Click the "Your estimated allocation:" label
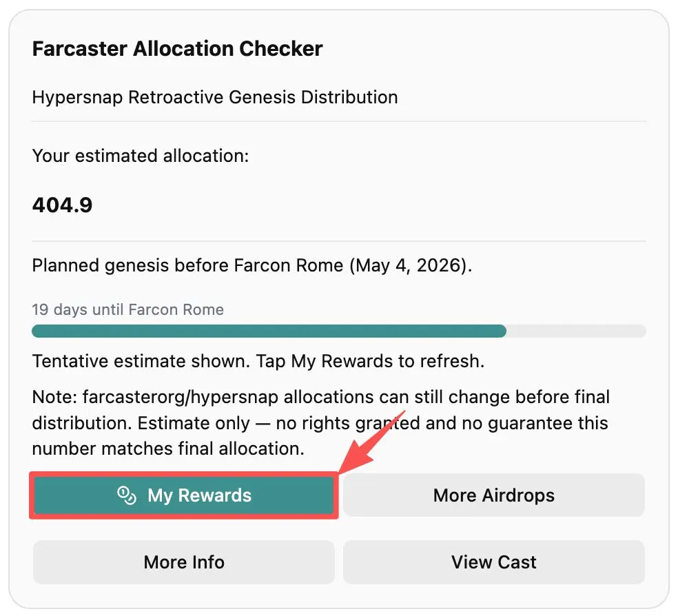The image size is (678, 616). (x=140, y=156)
